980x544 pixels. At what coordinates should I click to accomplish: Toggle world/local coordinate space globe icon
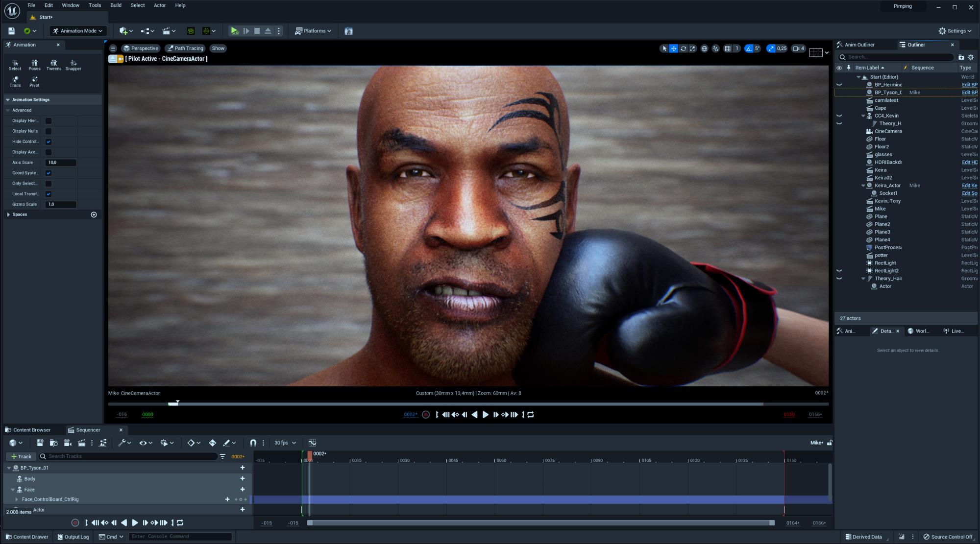(704, 48)
